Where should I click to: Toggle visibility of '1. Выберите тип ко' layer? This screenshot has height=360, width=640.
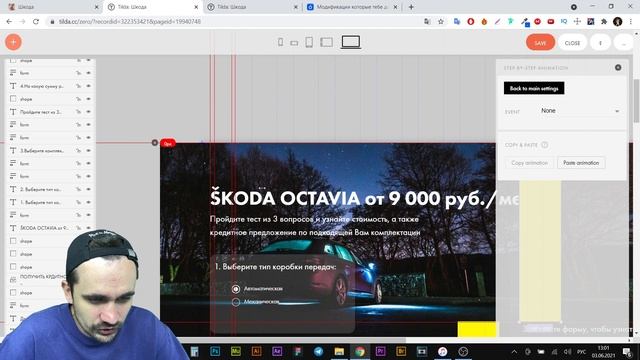pyautogui.click(x=89, y=202)
